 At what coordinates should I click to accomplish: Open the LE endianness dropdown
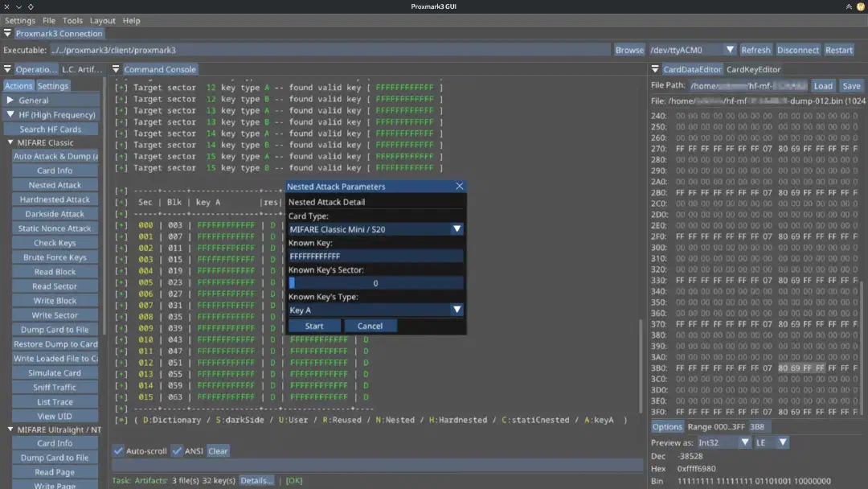pyautogui.click(x=782, y=442)
